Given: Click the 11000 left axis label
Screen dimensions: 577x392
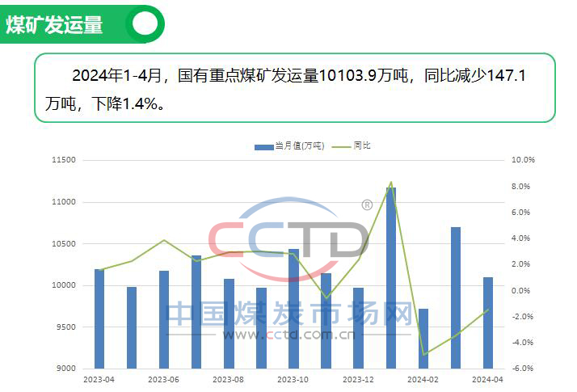Looking at the screenshot, I should [64, 202].
